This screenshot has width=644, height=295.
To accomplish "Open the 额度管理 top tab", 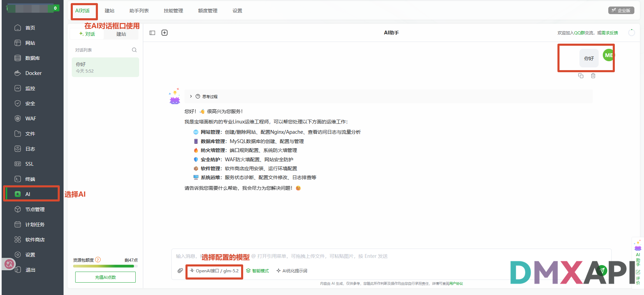I will click(208, 11).
